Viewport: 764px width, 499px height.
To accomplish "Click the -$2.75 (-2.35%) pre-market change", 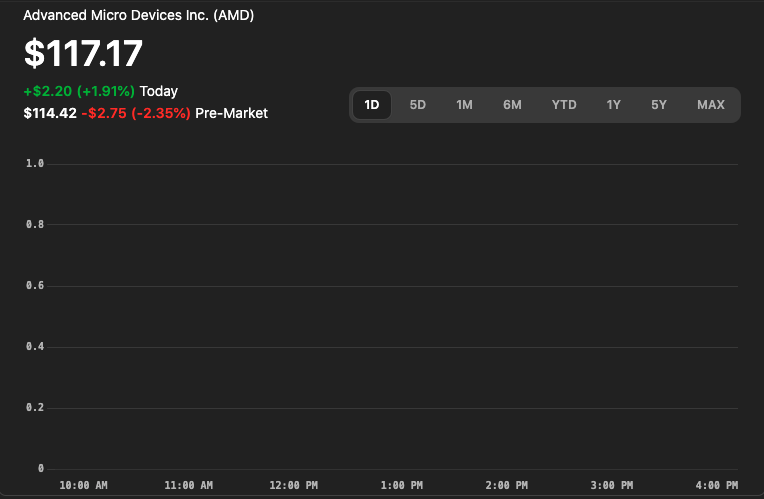I will [x=136, y=113].
